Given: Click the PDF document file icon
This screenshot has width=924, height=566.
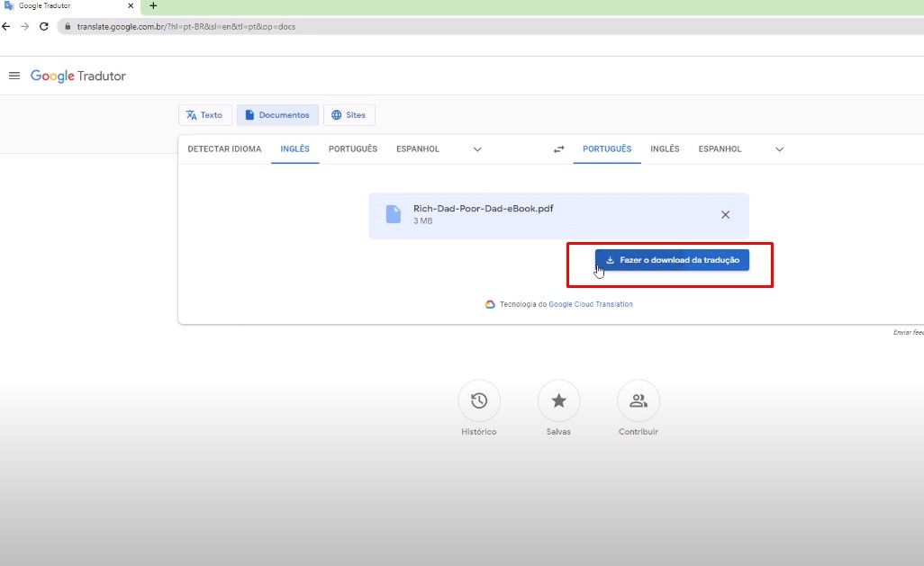Looking at the screenshot, I should pyautogui.click(x=393, y=214).
